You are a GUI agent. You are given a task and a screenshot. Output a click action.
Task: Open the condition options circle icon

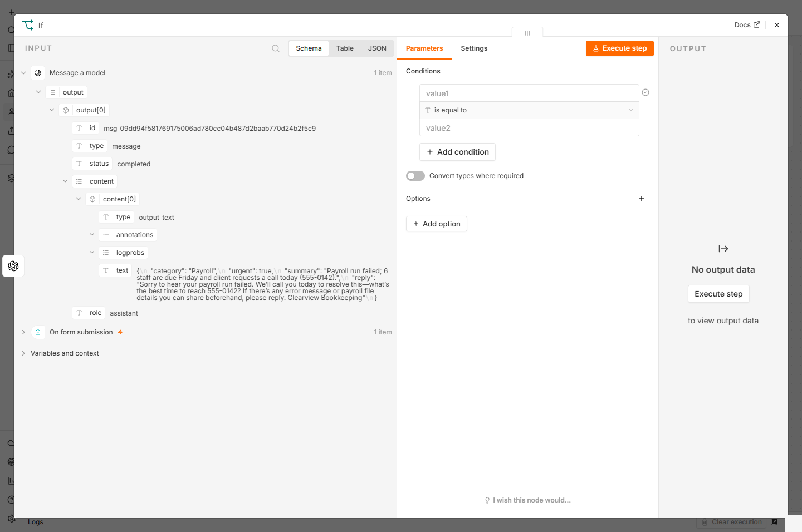[645, 92]
